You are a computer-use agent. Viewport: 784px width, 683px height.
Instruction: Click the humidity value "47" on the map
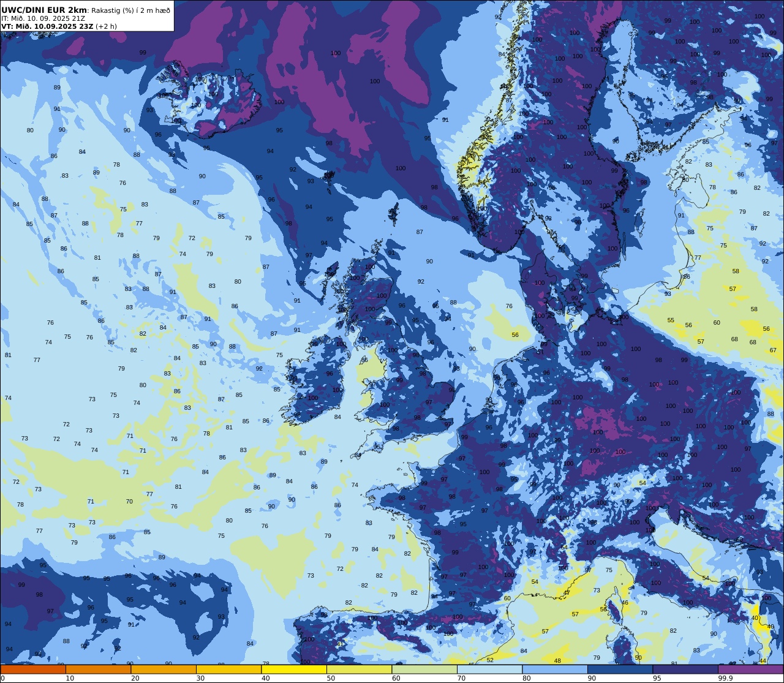567,592
